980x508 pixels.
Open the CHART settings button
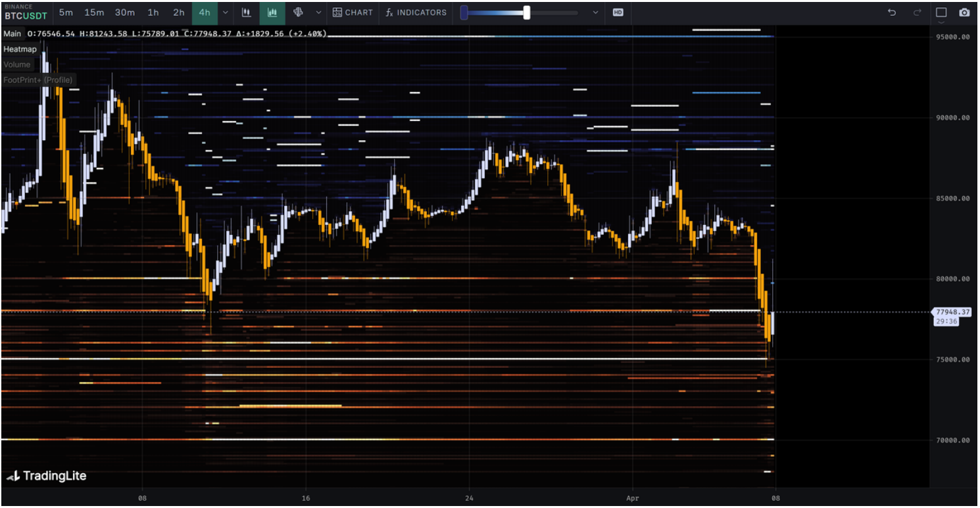pyautogui.click(x=353, y=13)
